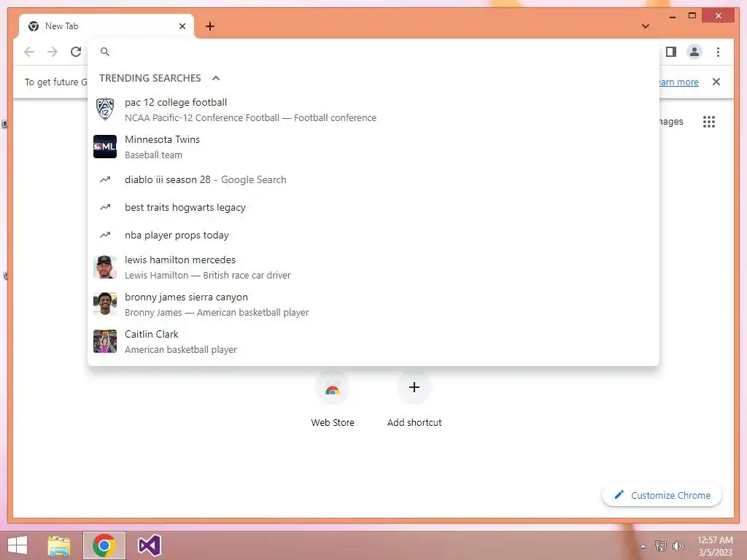This screenshot has height=560, width=747.
Task: Click the Bronny James photo thumbnail
Action: (x=105, y=304)
